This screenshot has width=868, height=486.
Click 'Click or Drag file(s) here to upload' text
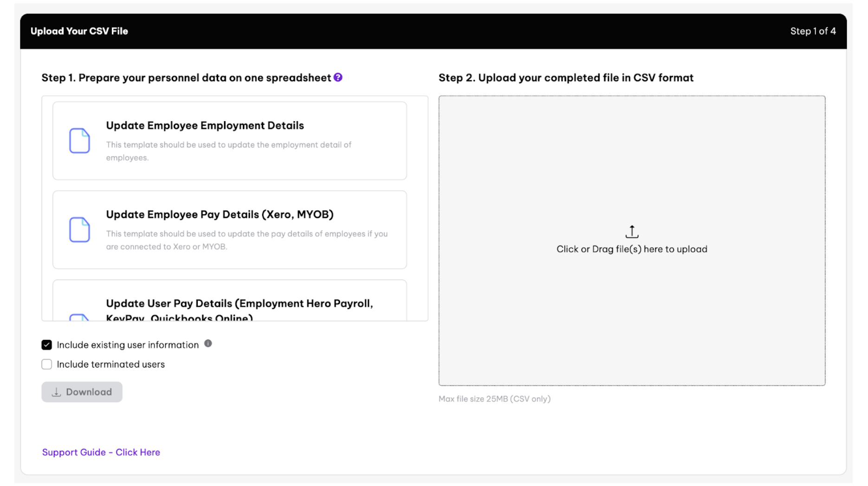click(x=632, y=249)
